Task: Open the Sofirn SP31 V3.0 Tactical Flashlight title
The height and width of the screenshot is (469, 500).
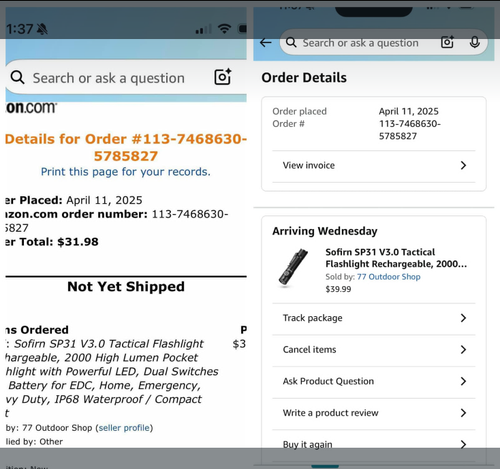Action: (x=396, y=258)
